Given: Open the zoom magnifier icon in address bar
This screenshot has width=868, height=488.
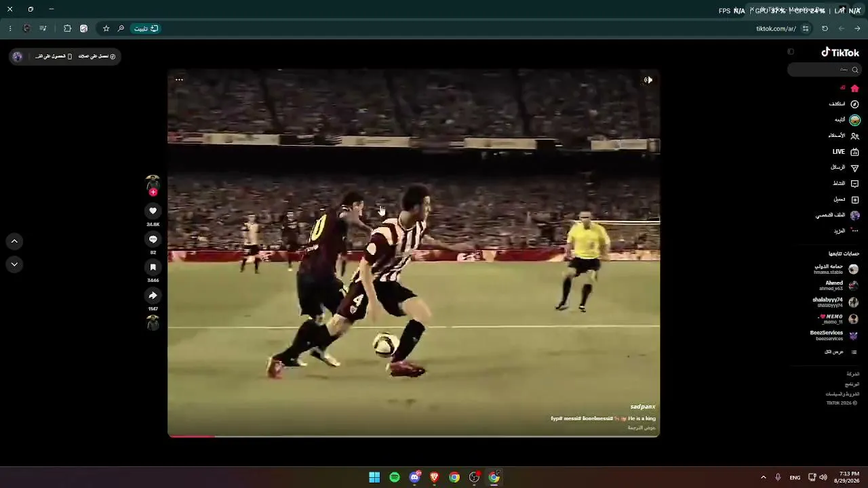Looking at the screenshot, I should tap(121, 28).
